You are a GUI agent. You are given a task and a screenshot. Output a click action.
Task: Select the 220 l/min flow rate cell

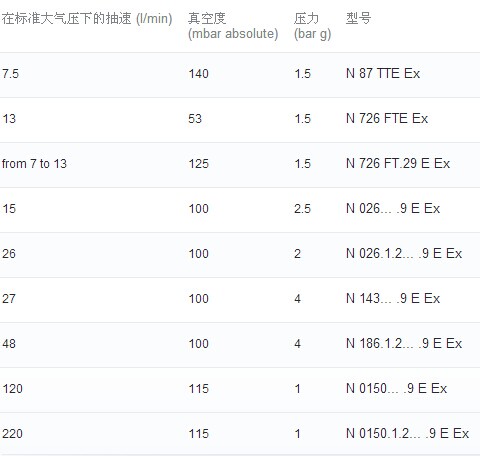(12, 434)
